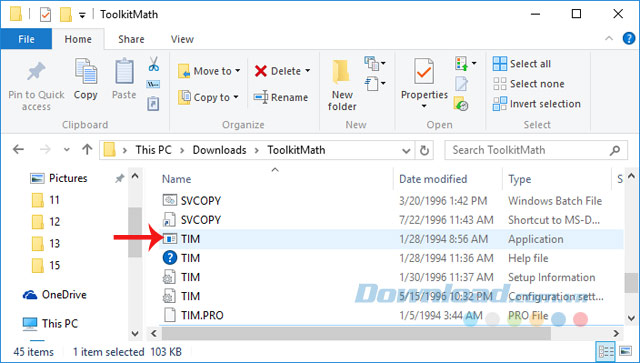640x363 pixels.
Task: Open the File menu
Action: pos(26,39)
